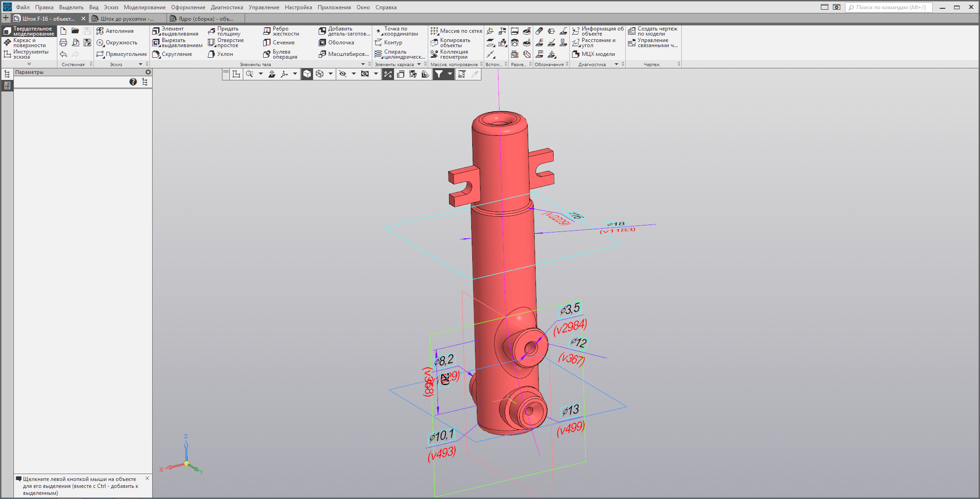
Task: Activate Твердотельное моделирование toolset
Action: pos(29,31)
